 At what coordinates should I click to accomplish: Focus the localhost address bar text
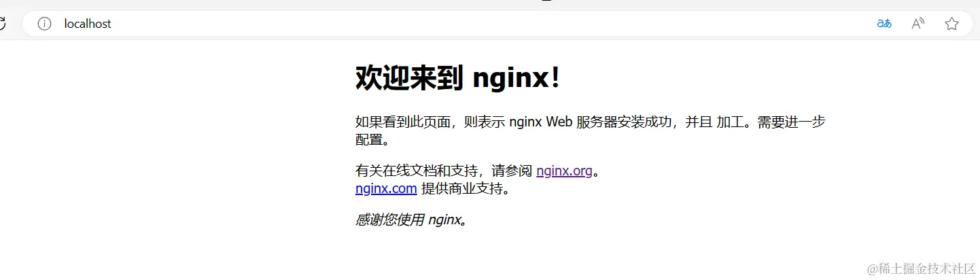(x=88, y=24)
